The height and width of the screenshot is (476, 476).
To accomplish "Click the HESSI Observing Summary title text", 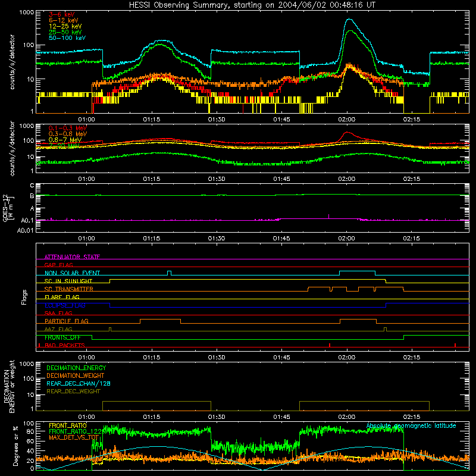I will click(252, 5).
